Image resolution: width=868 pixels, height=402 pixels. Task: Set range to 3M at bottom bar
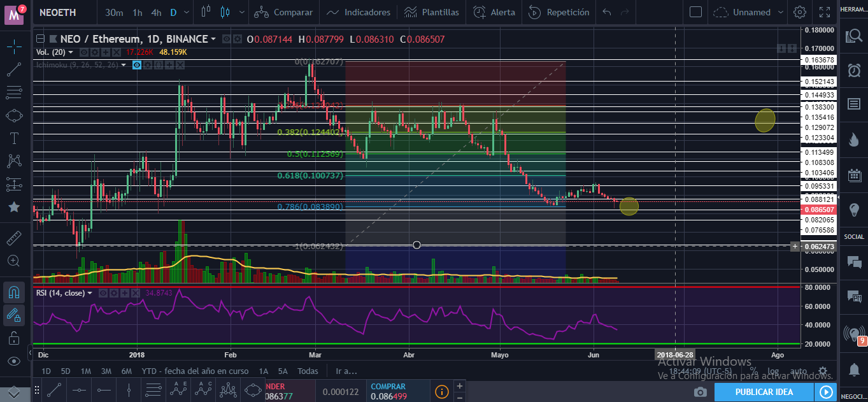point(106,371)
